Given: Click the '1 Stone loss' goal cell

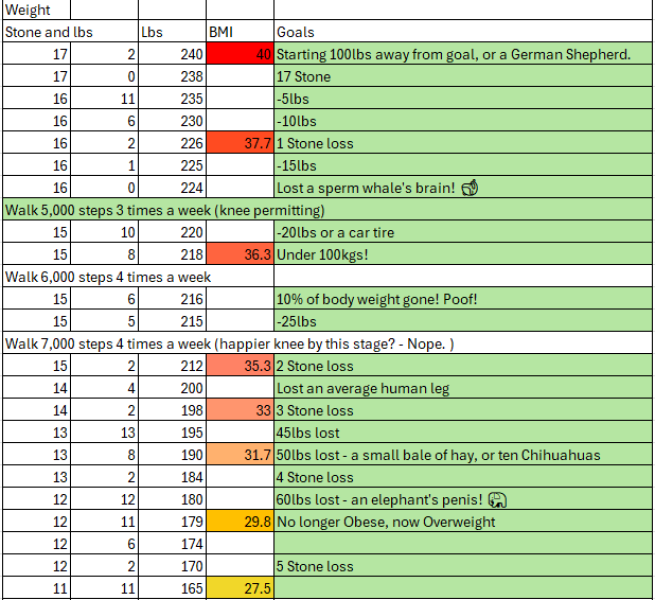Looking at the screenshot, I should coord(463,143).
